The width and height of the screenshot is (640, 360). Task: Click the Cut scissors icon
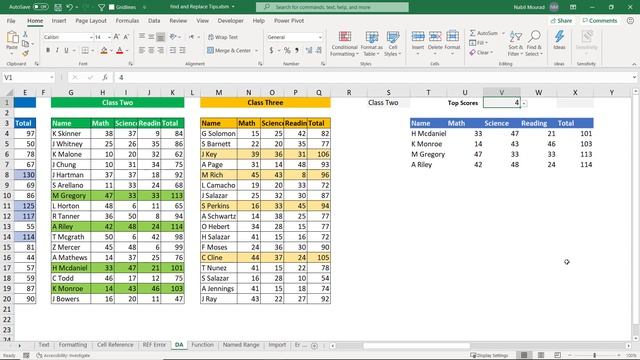point(25,34)
